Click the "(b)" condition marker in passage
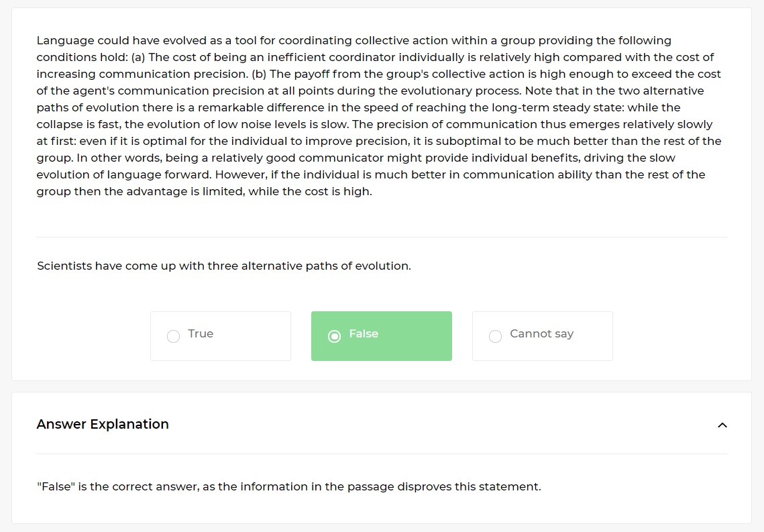 [x=259, y=74]
